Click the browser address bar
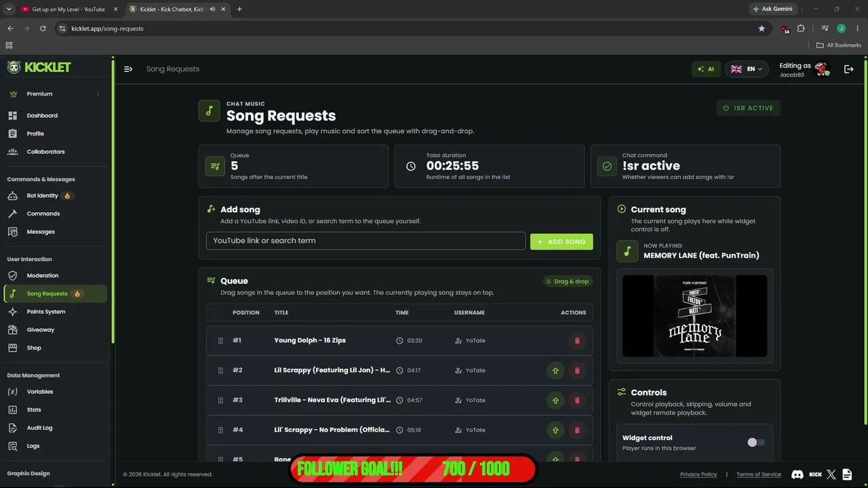 tap(407, 28)
